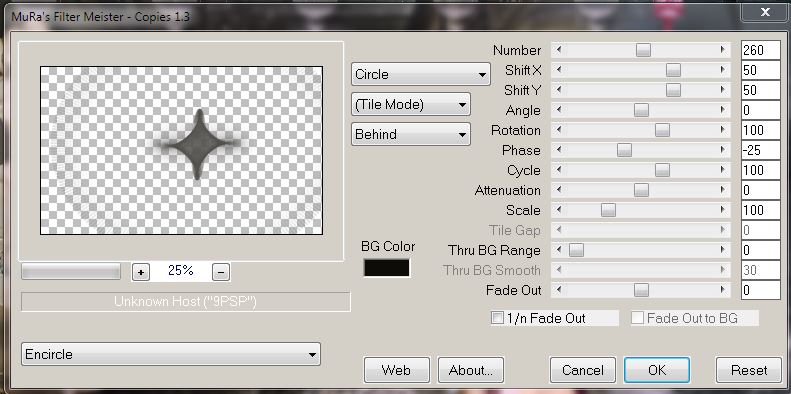
Task: Click the OK button
Action: point(657,370)
